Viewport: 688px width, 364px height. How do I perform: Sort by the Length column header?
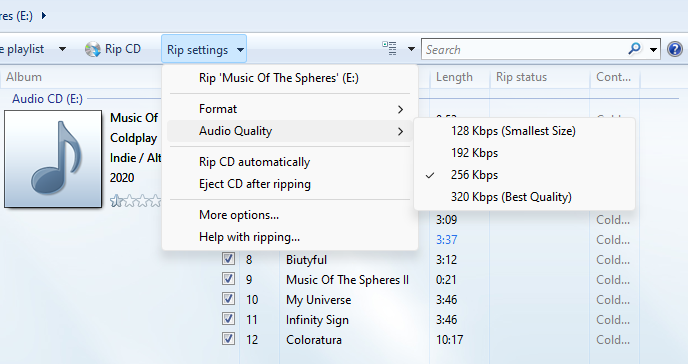point(454,77)
